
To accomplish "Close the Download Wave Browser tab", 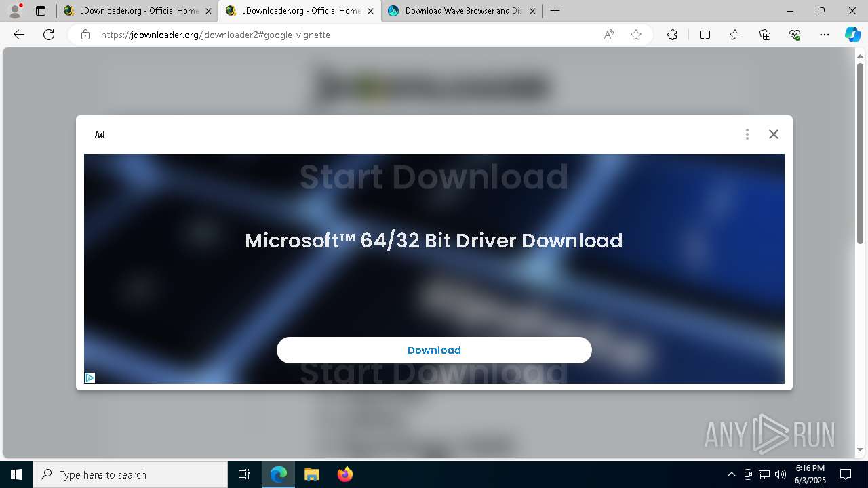I will 532,11.
